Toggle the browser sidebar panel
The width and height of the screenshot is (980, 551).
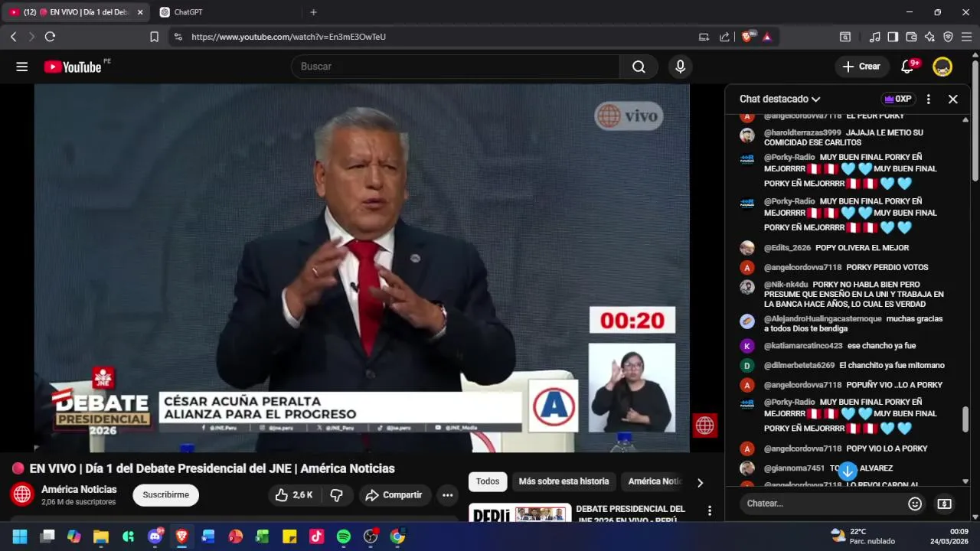click(893, 37)
